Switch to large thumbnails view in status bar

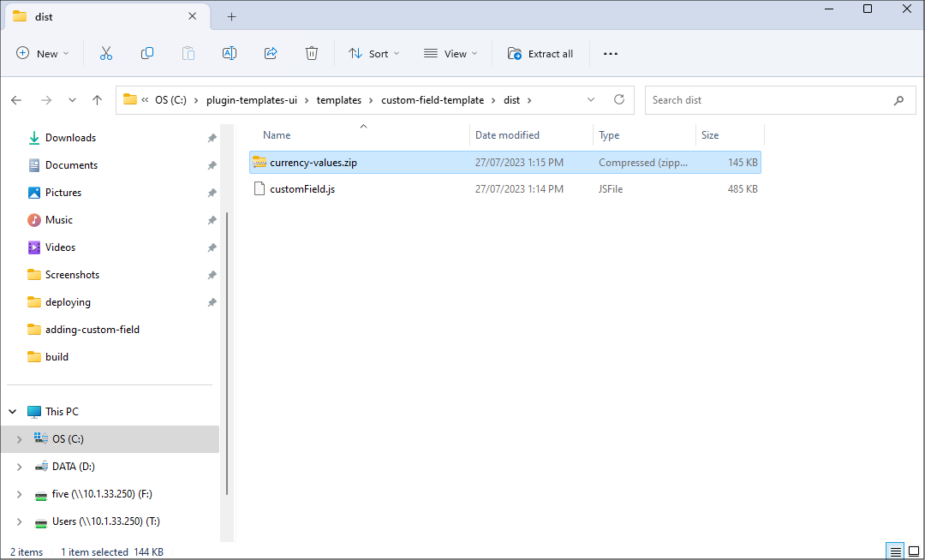[913, 552]
